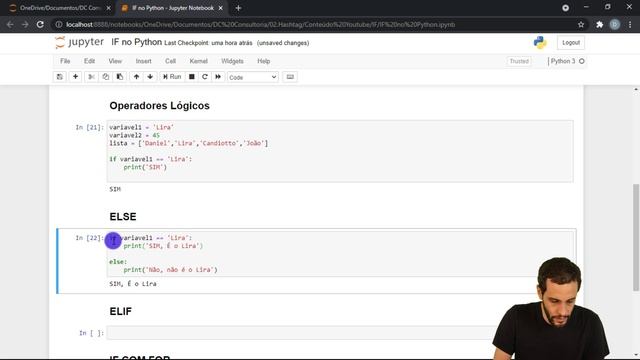Click the In [22]: prompt label
This screenshot has height=360, width=640.
pyautogui.click(x=89, y=238)
